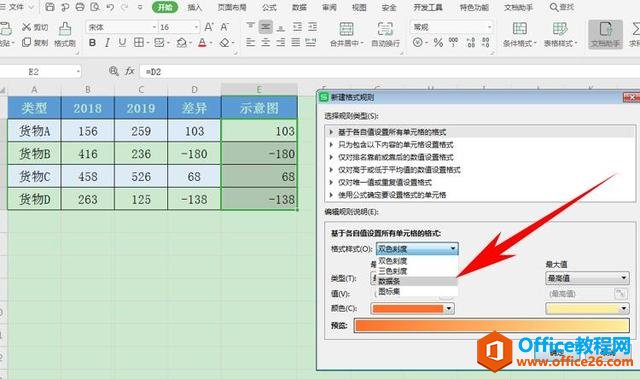The height and width of the screenshot is (379, 640).
Task: Activate the 格式刷 format painter
Action: (x=65, y=35)
